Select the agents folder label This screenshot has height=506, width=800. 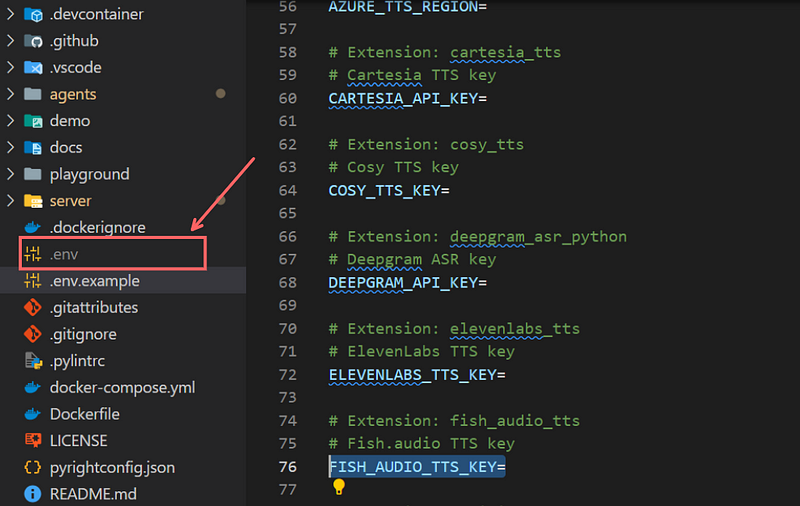pos(73,94)
